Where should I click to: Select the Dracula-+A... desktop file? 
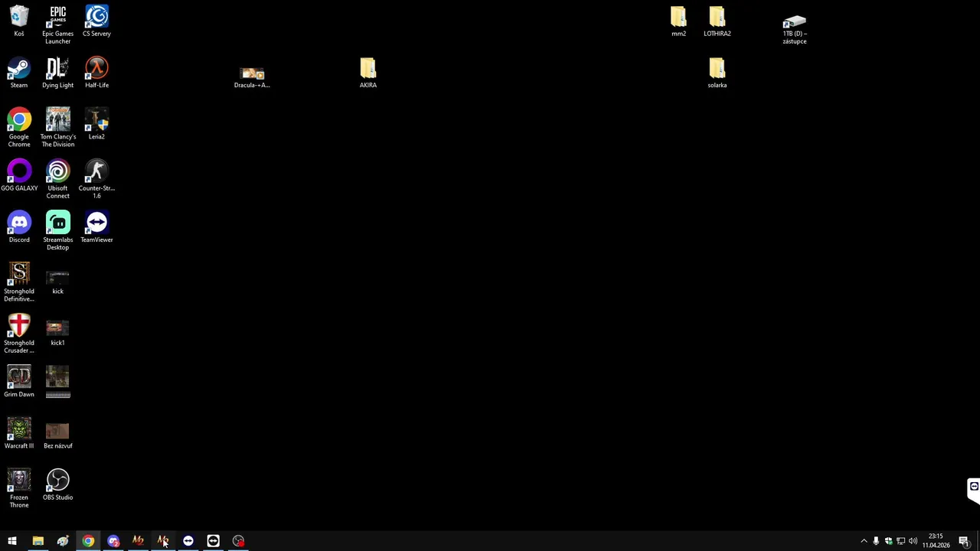(x=252, y=77)
